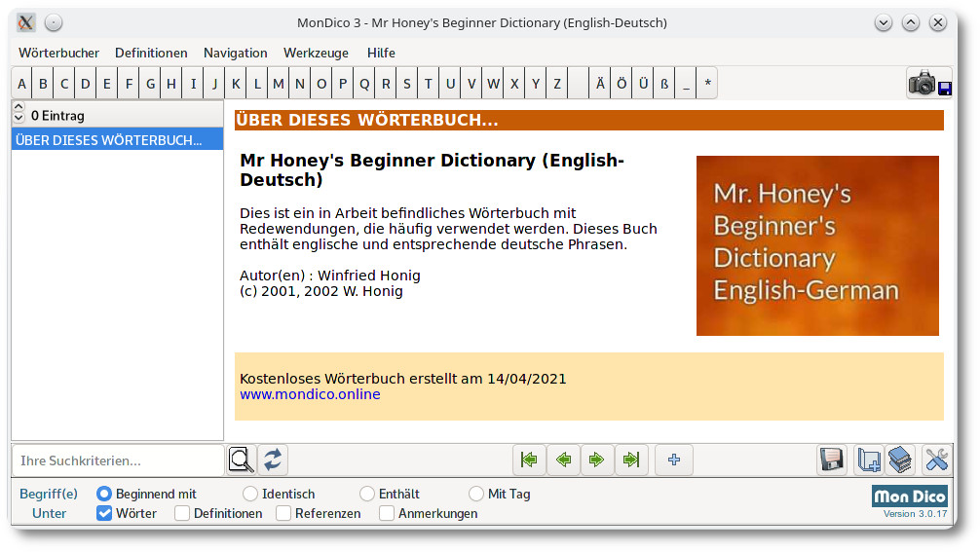
Task: Click the 'Version 3.0.17' text
Action: tap(915, 514)
